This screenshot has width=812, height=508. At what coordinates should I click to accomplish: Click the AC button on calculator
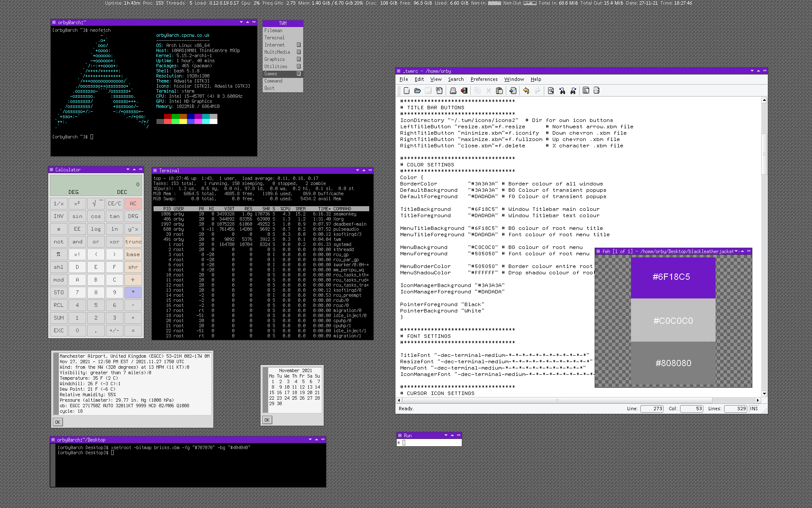tap(133, 204)
